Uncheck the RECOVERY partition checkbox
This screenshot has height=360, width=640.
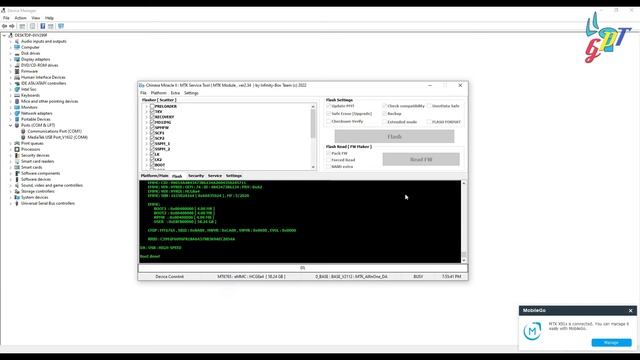click(x=152, y=117)
